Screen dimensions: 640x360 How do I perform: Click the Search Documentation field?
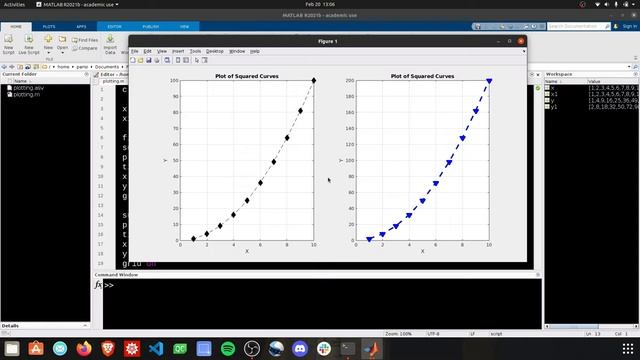tap(579, 26)
